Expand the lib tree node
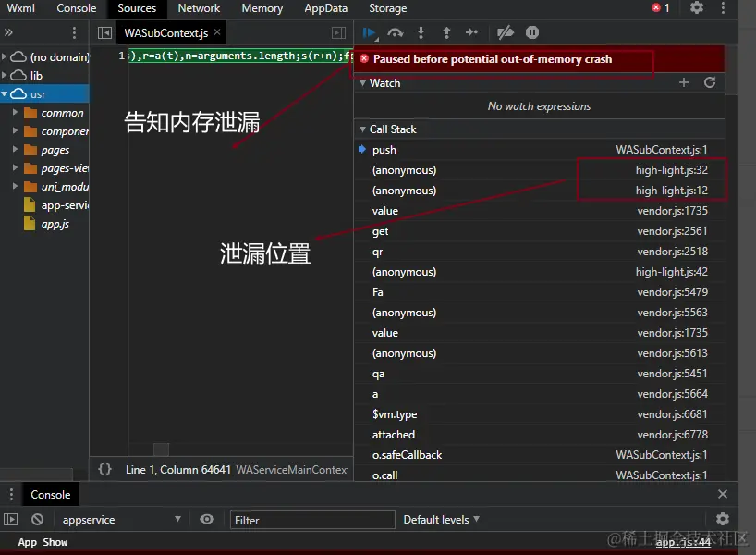The image size is (756, 555). [x=5, y=75]
